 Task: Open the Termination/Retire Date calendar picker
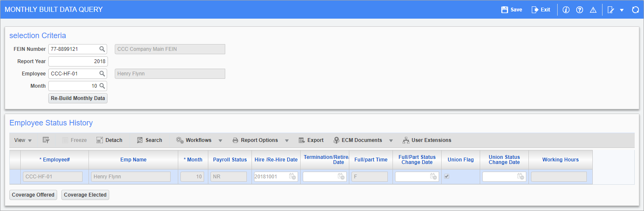tap(341, 177)
